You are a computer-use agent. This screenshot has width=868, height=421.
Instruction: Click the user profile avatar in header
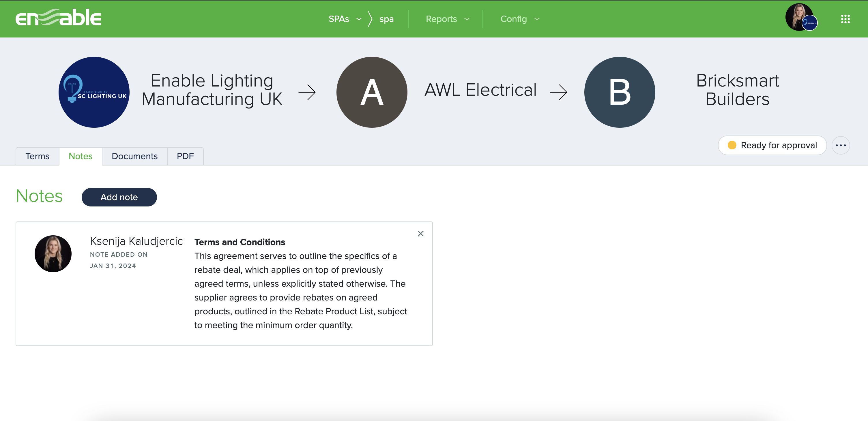(800, 18)
